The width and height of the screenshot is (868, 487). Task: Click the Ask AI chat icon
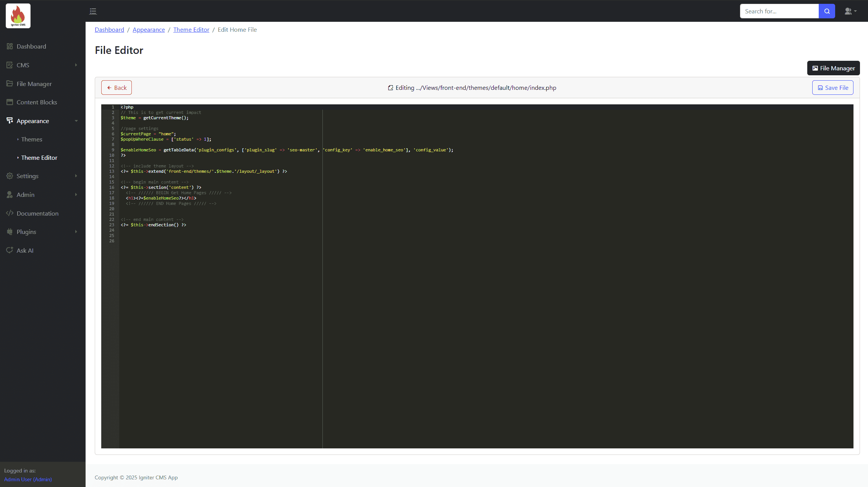coord(10,250)
